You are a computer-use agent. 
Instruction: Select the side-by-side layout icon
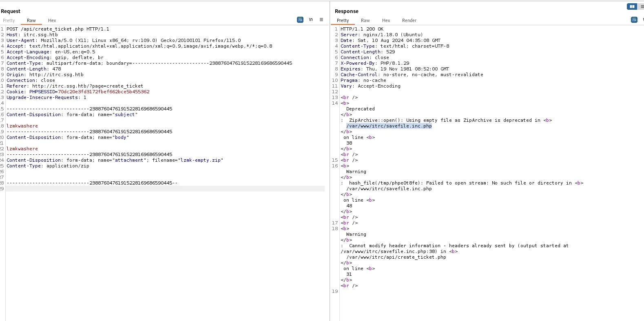[631, 7]
